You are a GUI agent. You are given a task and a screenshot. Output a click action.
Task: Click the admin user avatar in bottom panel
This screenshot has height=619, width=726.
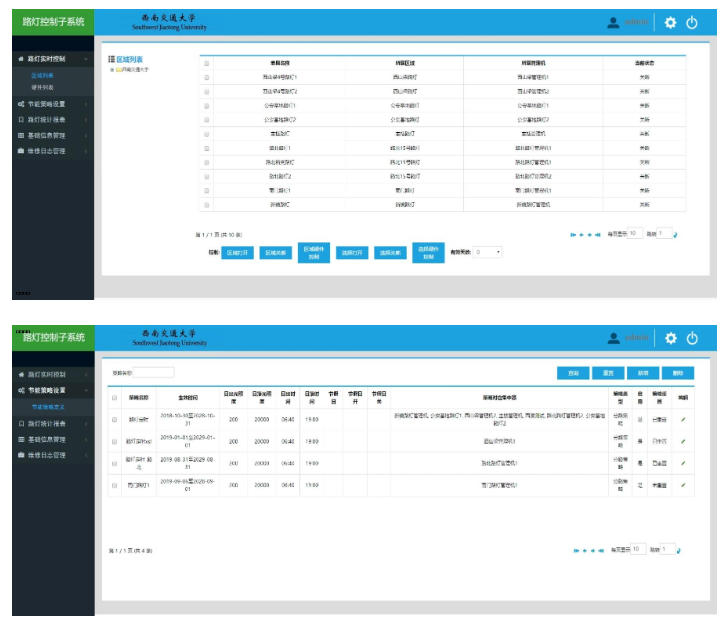click(613, 338)
